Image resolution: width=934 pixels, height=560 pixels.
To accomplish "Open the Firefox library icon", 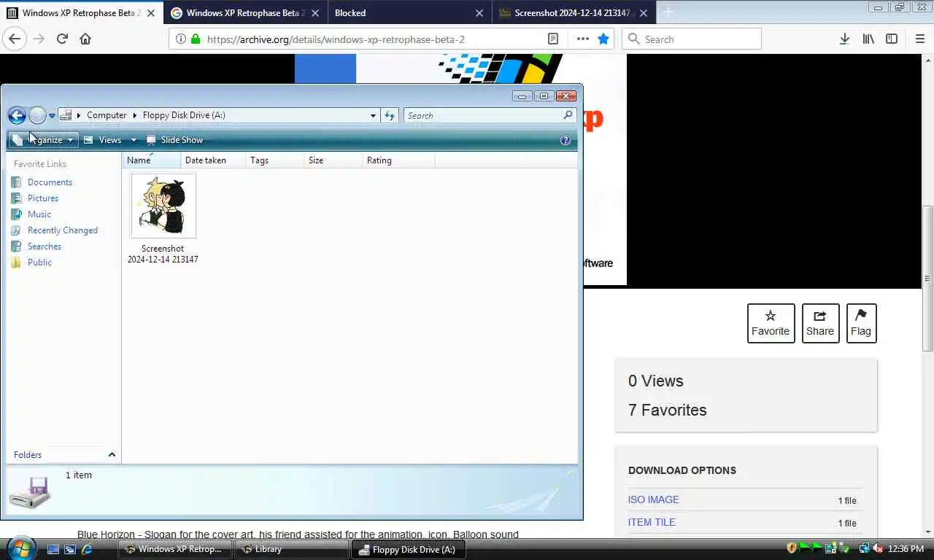I will (x=868, y=39).
